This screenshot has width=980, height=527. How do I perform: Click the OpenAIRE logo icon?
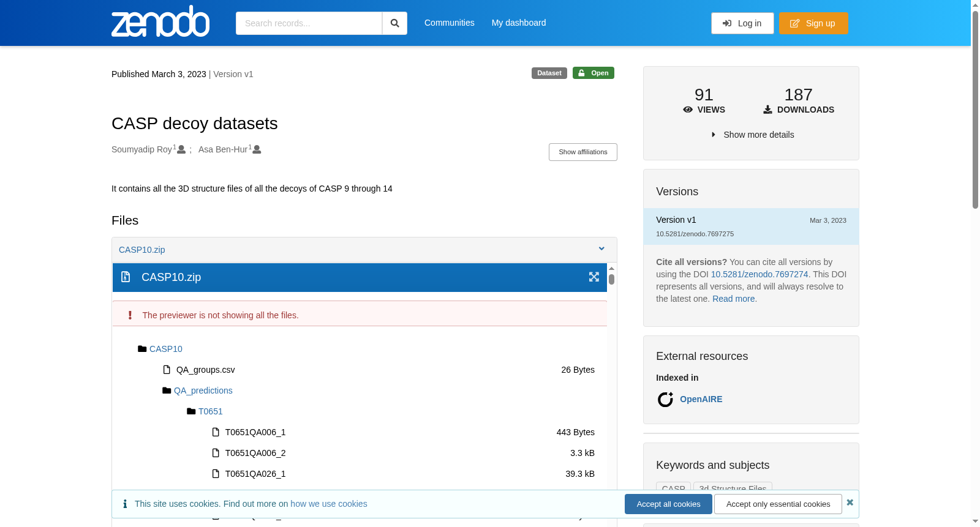coord(665,400)
